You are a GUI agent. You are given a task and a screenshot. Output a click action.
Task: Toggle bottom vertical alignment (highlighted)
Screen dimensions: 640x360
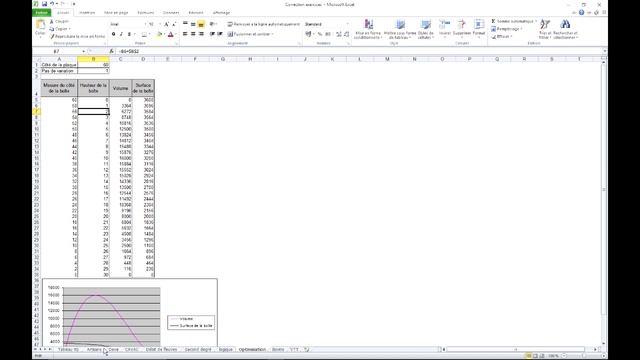[201, 24]
